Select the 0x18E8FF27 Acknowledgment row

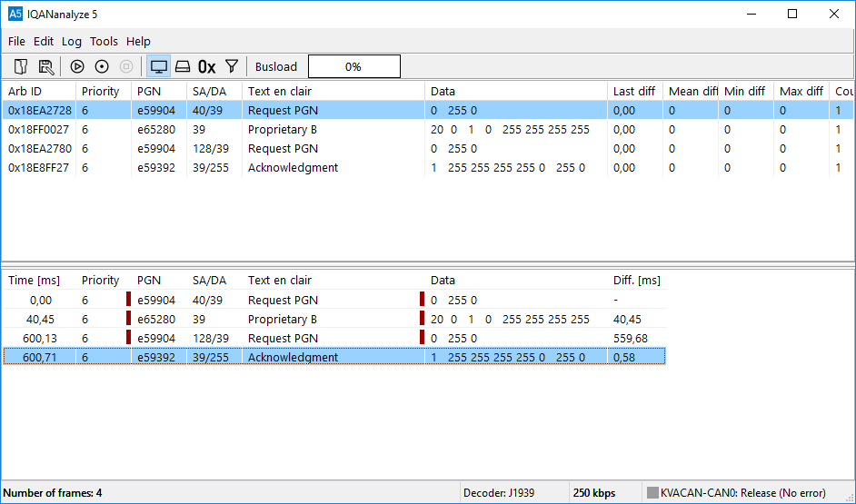pyautogui.click(x=39, y=167)
